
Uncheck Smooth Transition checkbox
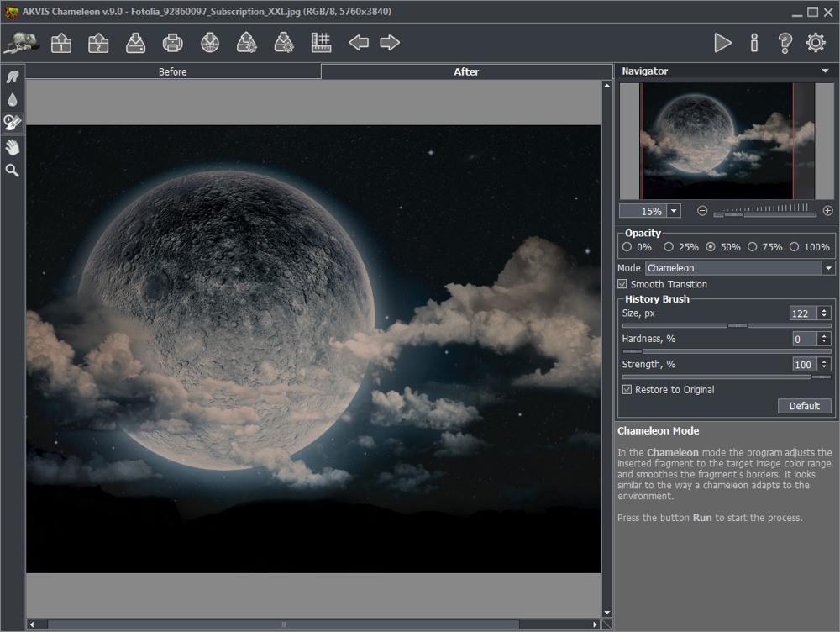623,285
